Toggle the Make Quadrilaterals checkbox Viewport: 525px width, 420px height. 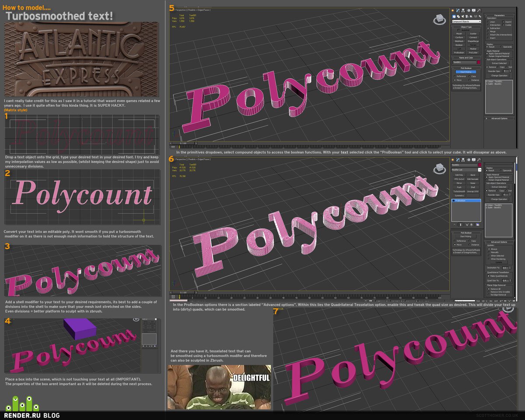click(x=488, y=276)
